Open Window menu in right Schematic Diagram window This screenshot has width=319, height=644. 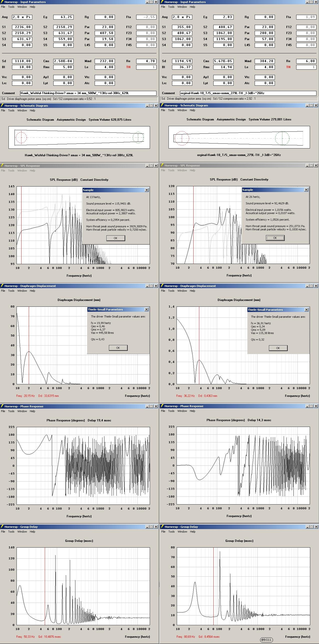[182, 110]
